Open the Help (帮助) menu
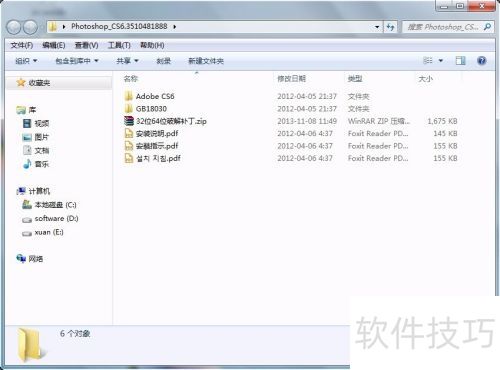 click(x=152, y=45)
